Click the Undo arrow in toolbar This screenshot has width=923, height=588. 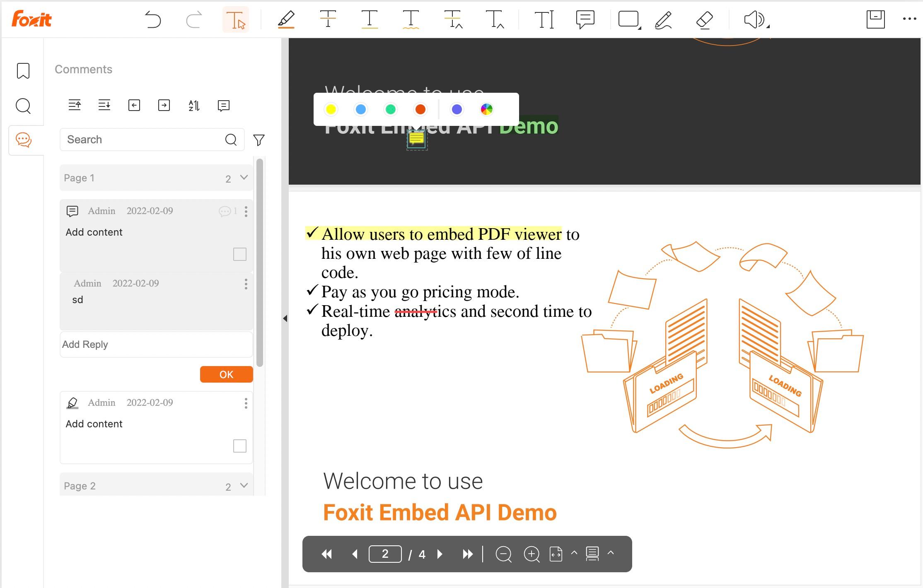point(153,19)
